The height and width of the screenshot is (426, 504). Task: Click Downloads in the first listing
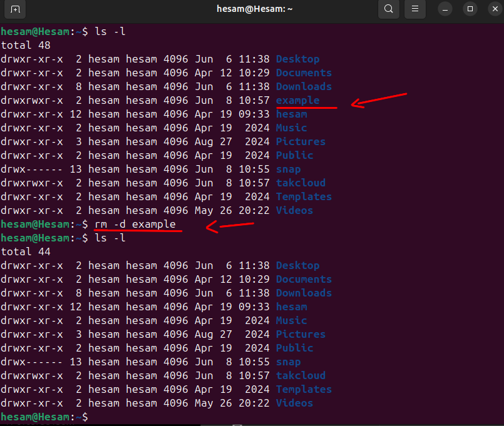304,87
